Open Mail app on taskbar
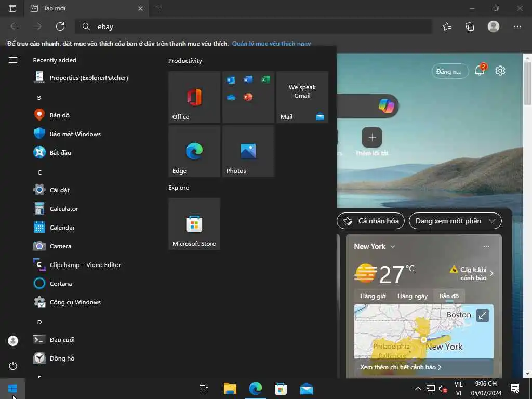Image resolution: width=532 pixels, height=399 pixels. [307, 389]
